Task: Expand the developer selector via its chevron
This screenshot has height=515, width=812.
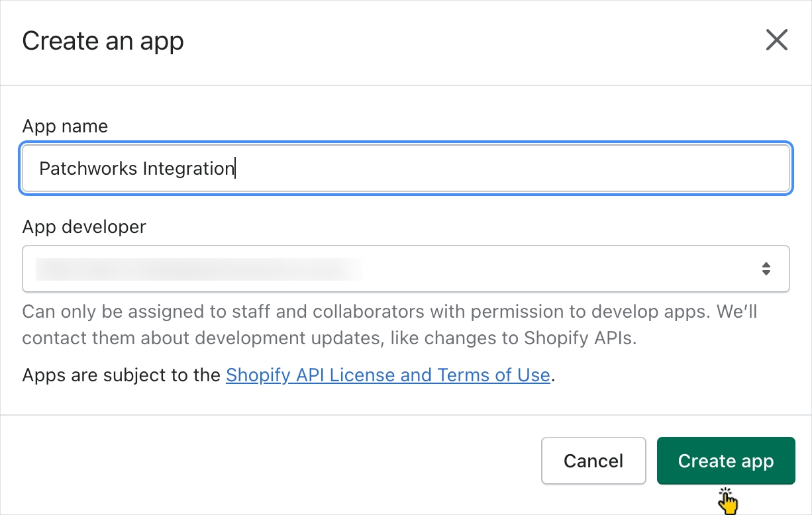Action: [x=766, y=269]
